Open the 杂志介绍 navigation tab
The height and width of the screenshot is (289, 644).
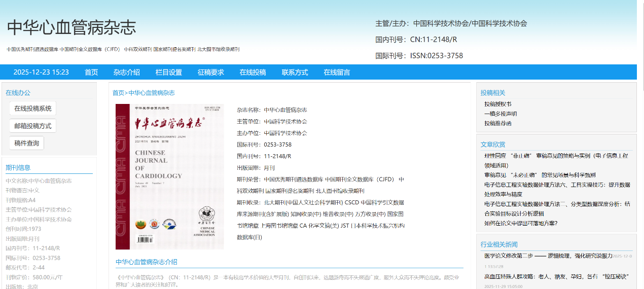tap(126, 72)
